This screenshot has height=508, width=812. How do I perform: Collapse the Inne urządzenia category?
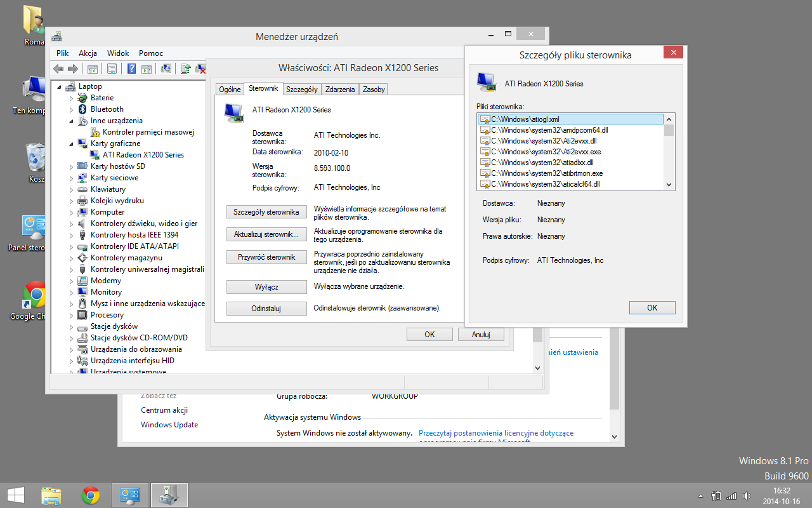coord(70,120)
